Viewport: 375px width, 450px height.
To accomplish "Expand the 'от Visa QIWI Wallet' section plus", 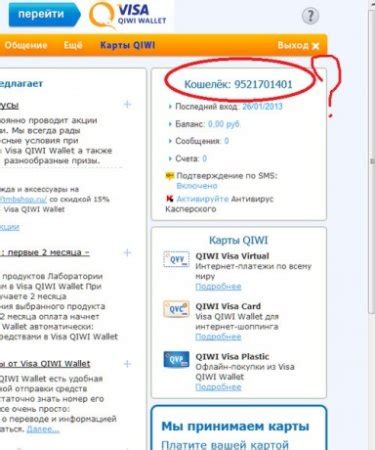I will [127, 364].
